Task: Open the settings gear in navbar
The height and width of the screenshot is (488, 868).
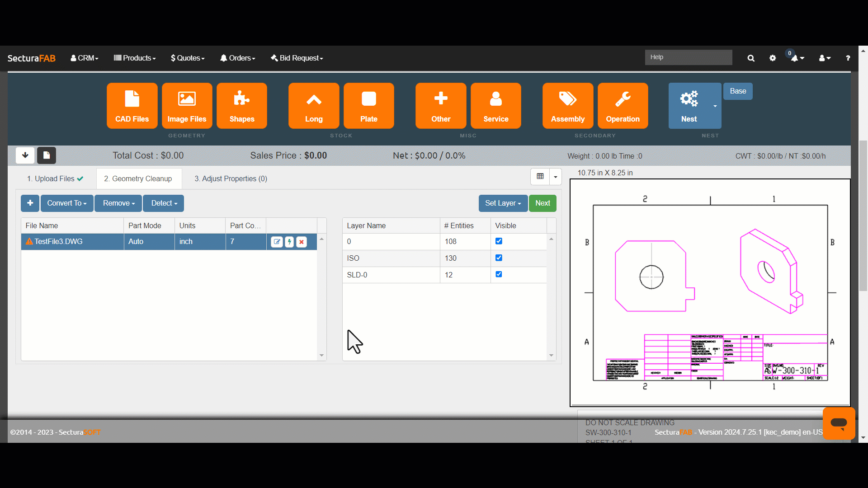Action: click(x=773, y=58)
